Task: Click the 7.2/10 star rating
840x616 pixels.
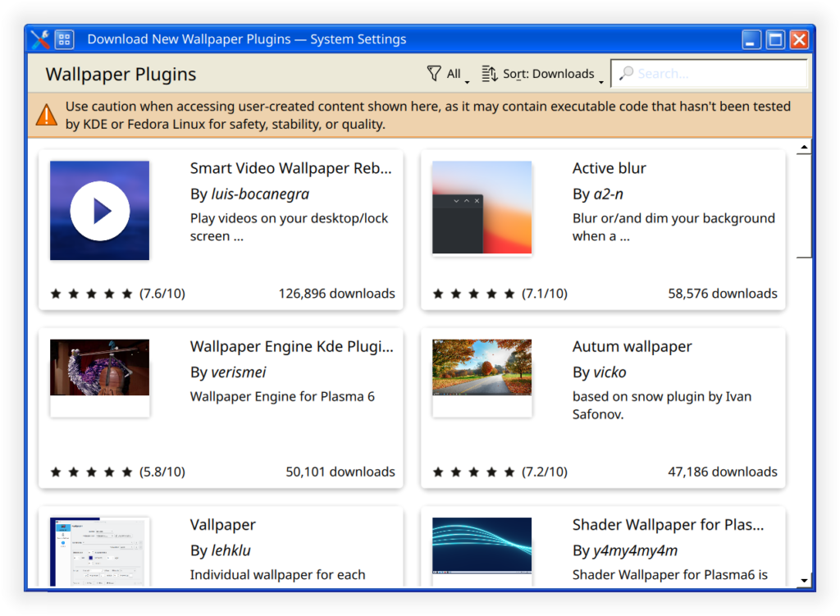Action: pos(500,472)
